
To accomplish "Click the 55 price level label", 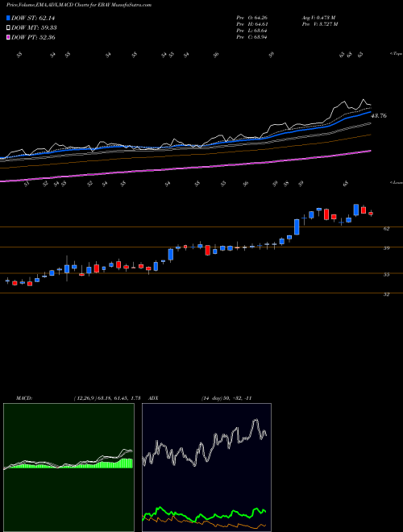I will 386,275.
